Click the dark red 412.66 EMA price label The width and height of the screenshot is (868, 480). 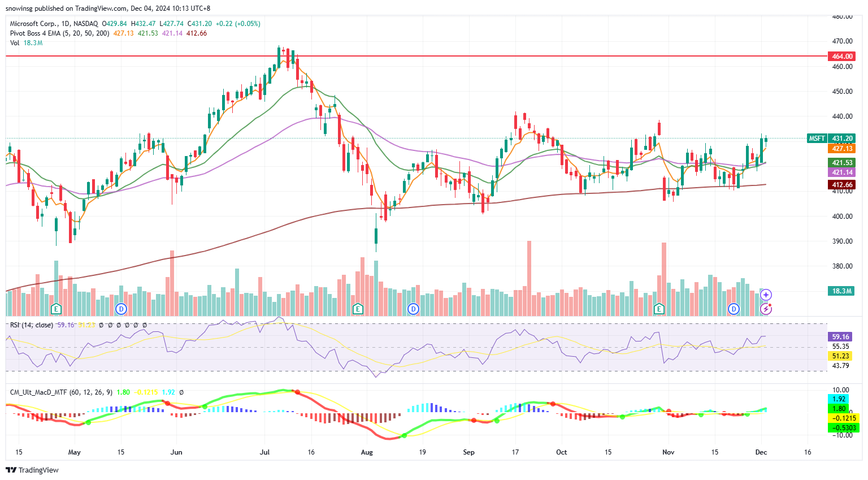pyautogui.click(x=842, y=185)
